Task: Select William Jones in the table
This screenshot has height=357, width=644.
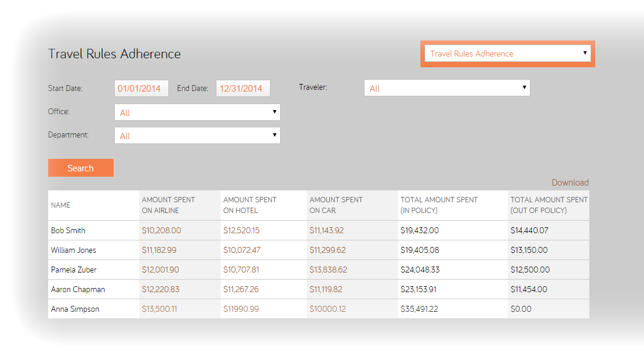Action: [74, 250]
